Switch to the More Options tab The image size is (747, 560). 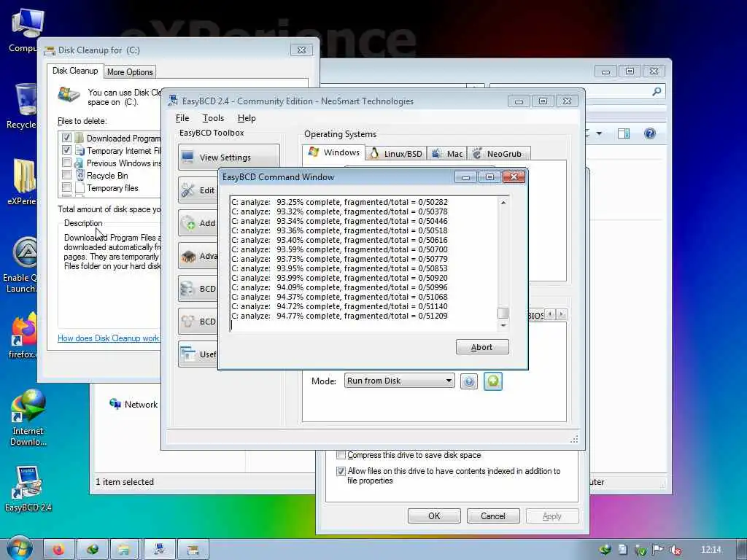[x=130, y=72]
